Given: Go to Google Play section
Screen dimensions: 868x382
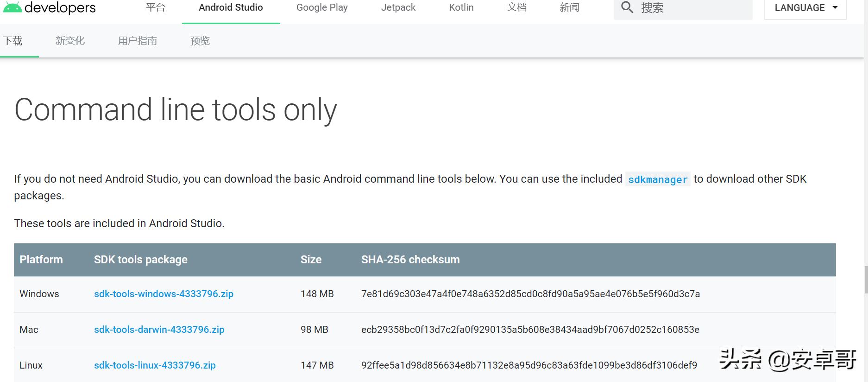Looking at the screenshot, I should [322, 7].
